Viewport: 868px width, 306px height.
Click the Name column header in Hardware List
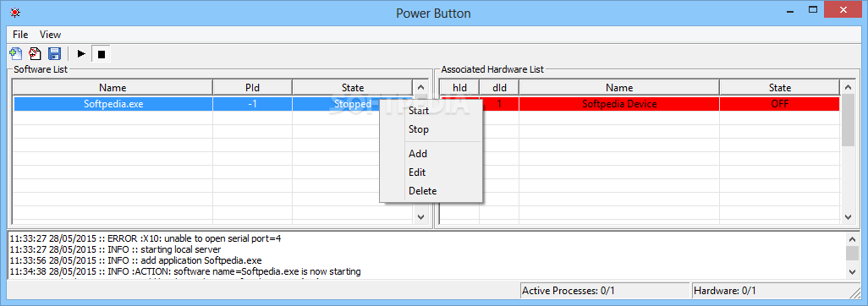[x=619, y=87]
